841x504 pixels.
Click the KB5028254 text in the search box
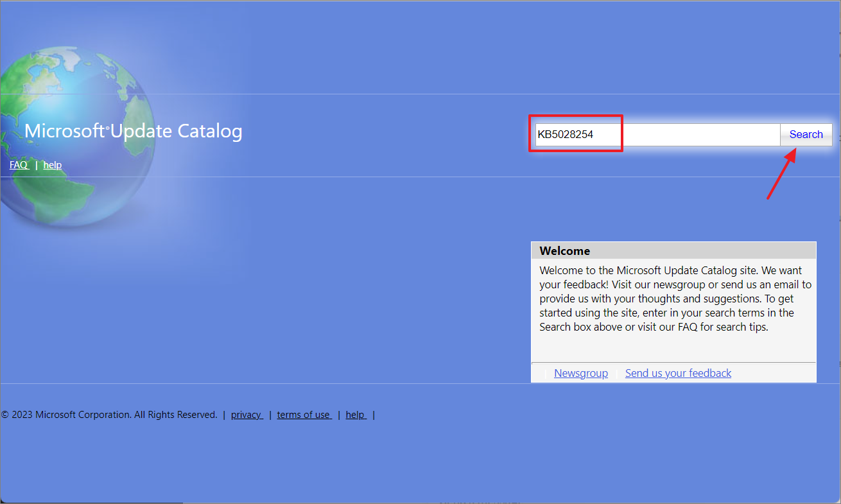(x=566, y=135)
